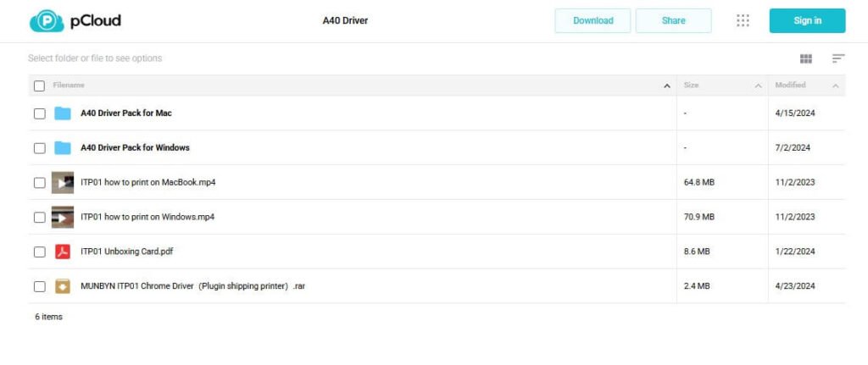This screenshot has height=365, width=868.
Task: Click the 8.6 MB size cell
Action: (697, 252)
